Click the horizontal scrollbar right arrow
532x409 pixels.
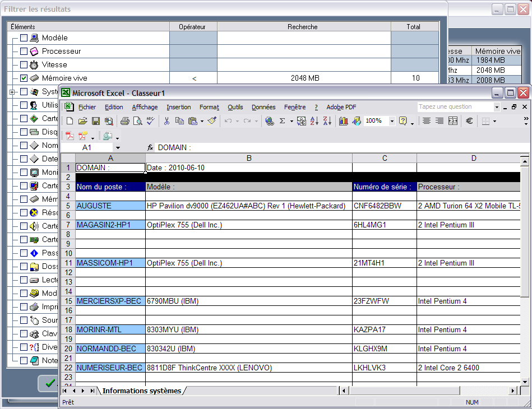(x=512, y=391)
